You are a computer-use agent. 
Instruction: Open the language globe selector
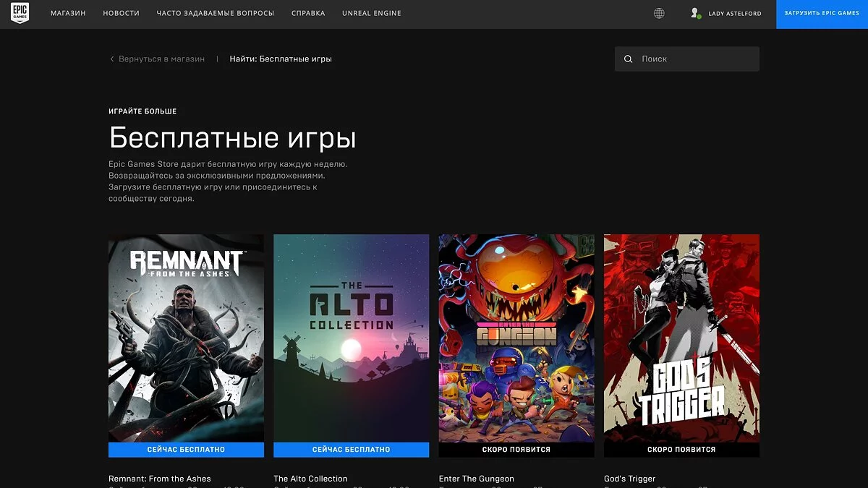tap(659, 13)
